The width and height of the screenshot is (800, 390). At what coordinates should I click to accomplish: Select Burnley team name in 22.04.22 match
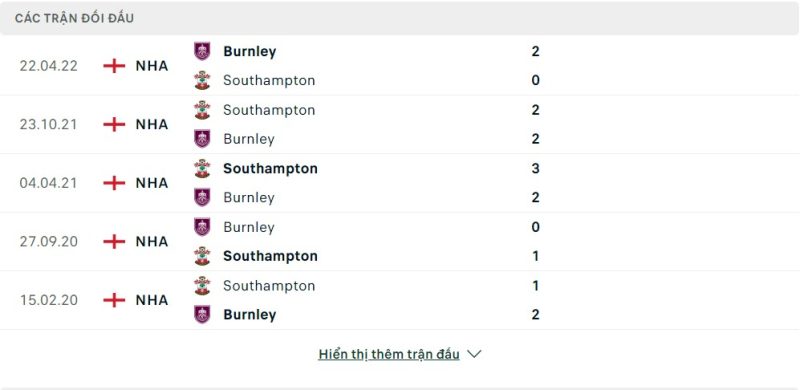click(x=249, y=52)
